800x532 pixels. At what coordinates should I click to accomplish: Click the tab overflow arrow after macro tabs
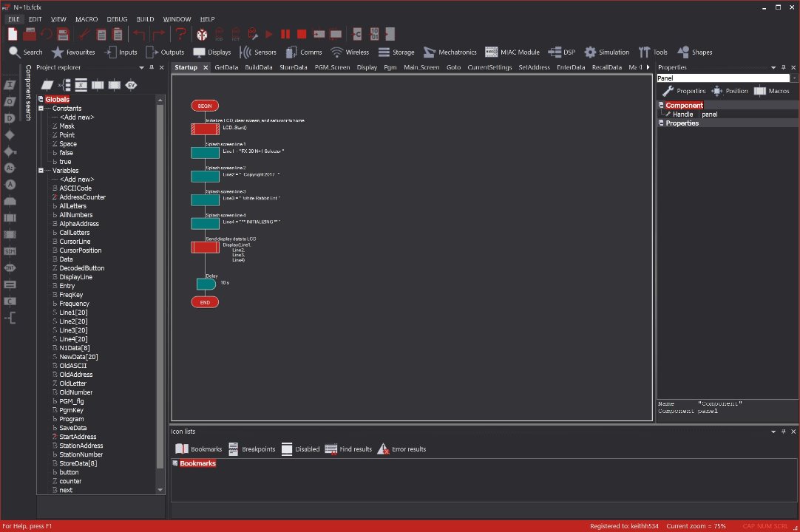(648, 67)
